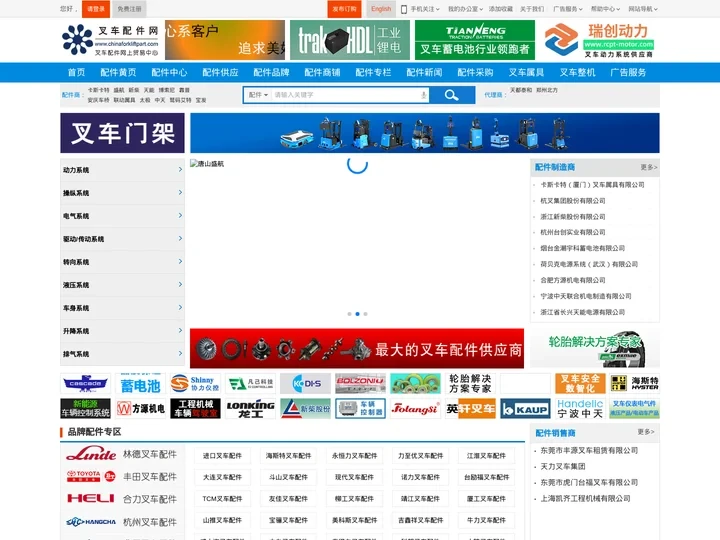This screenshot has height=540, width=720.
Task: Open the 叉车整机 nav tab
Action: (577, 73)
